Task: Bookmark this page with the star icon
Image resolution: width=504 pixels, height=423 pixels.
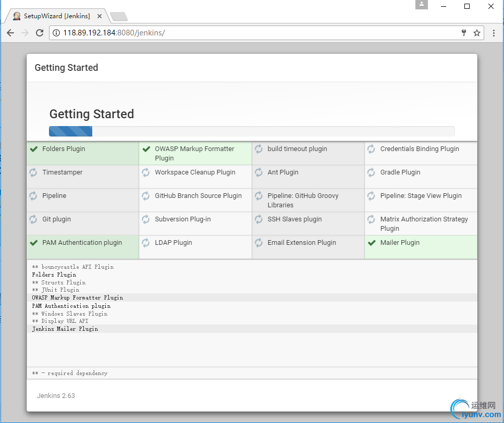Action: pyautogui.click(x=477, y=33)
